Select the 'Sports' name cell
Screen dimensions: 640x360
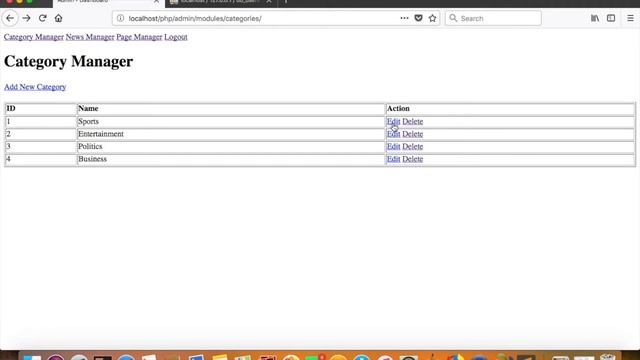click(x=231, y=122)
